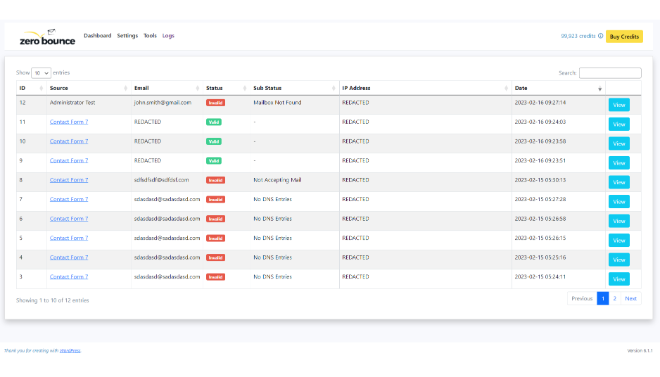Click the Valid badge in row 9

[x=214, y=161]
